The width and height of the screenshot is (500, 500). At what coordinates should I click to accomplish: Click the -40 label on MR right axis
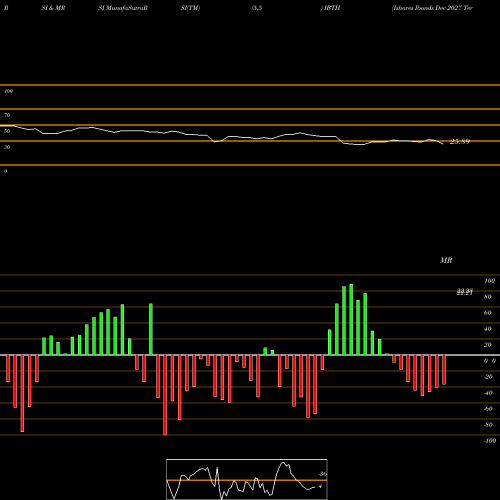click(488, 393)
